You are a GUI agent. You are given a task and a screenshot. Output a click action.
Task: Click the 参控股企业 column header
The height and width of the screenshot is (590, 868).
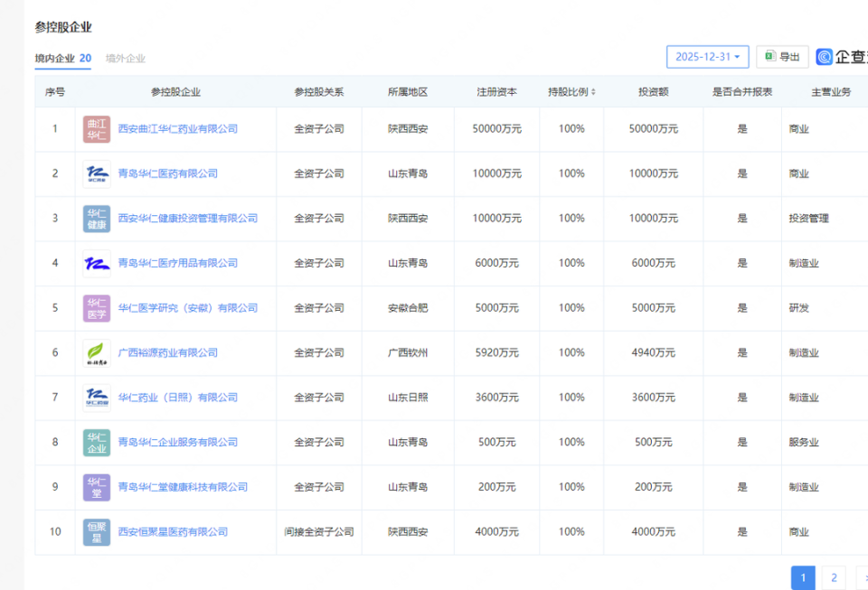tap(175, 92)
